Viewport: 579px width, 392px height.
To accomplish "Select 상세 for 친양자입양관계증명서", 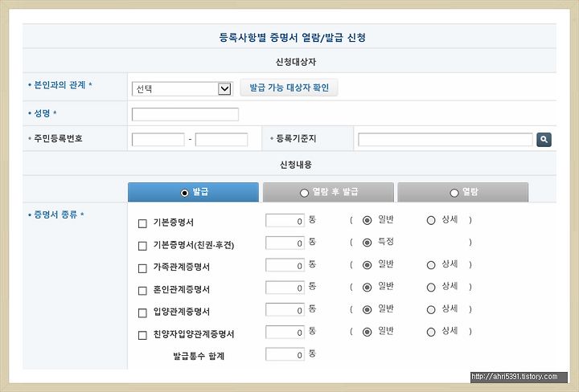I will 431,332.
